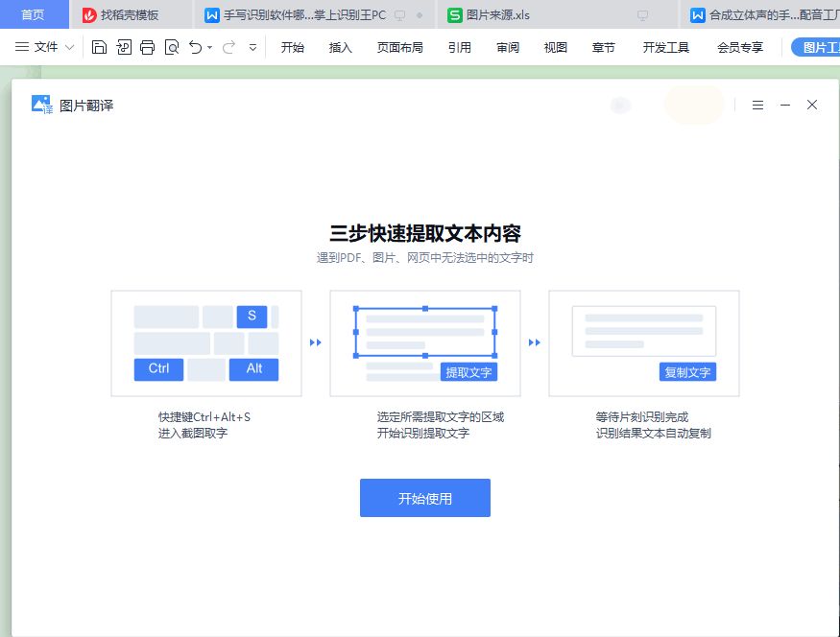Expand the undo history dropdown arrow
The height and width of the screenshot is (637, 840).
coord(209,47)
